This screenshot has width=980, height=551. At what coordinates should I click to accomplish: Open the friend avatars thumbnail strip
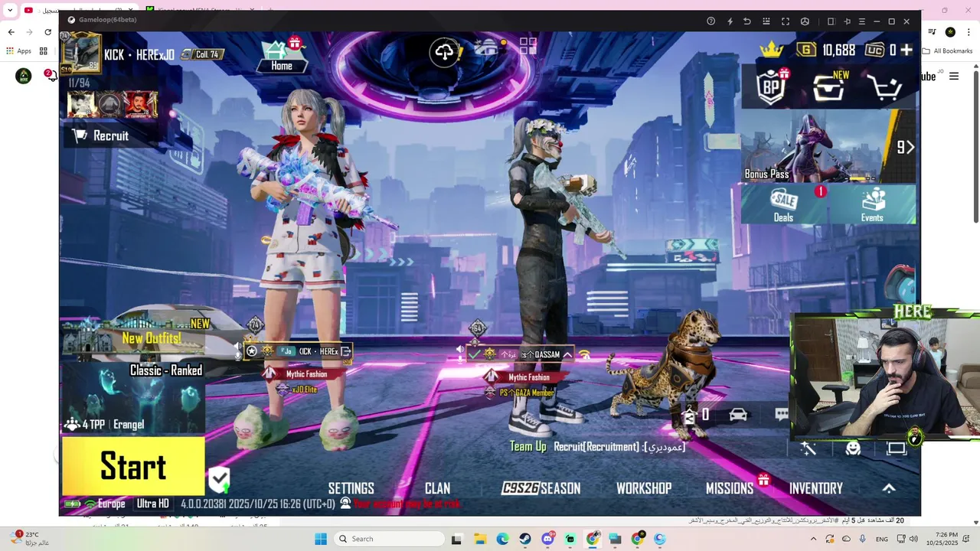tap(113, 104)
